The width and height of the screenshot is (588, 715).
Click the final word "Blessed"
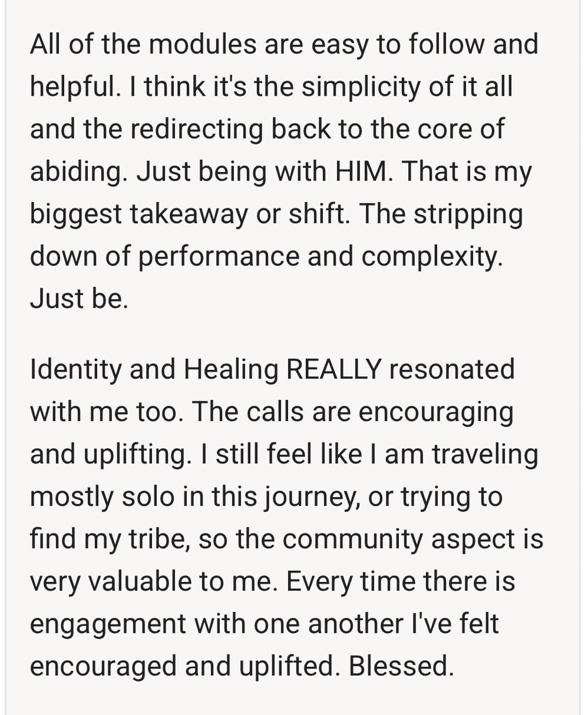(401, 666)
